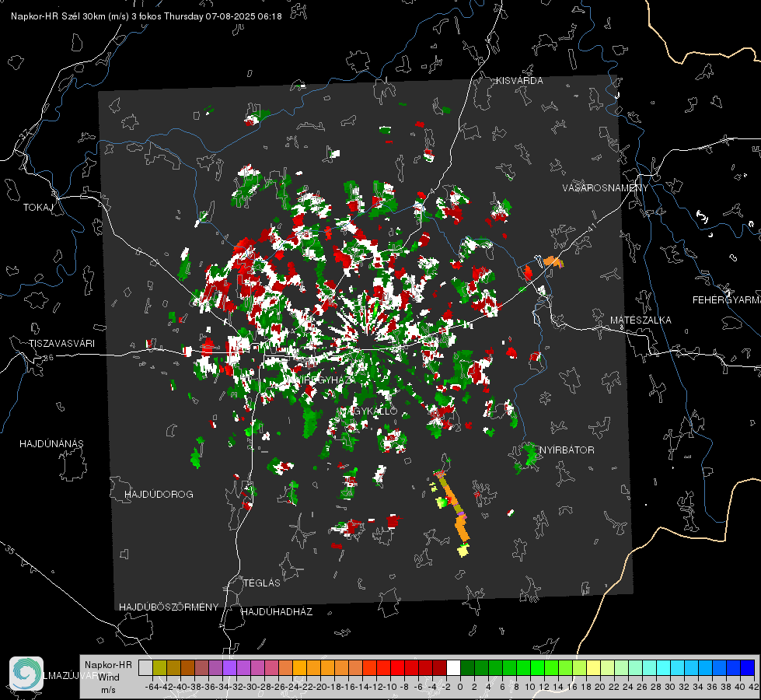
Task: Pick the pink swatch between -28 and -26
Action: point(271,667)
